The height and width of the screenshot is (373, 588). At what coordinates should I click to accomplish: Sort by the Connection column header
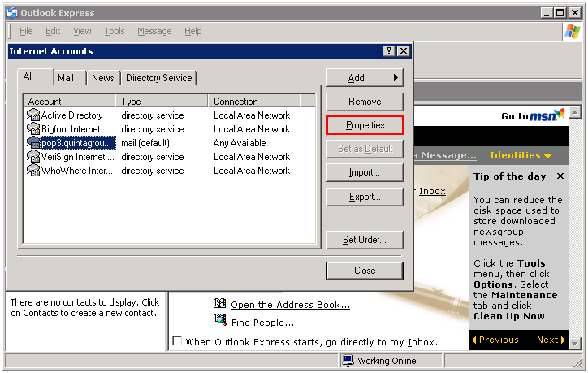[x=254, y=102]
